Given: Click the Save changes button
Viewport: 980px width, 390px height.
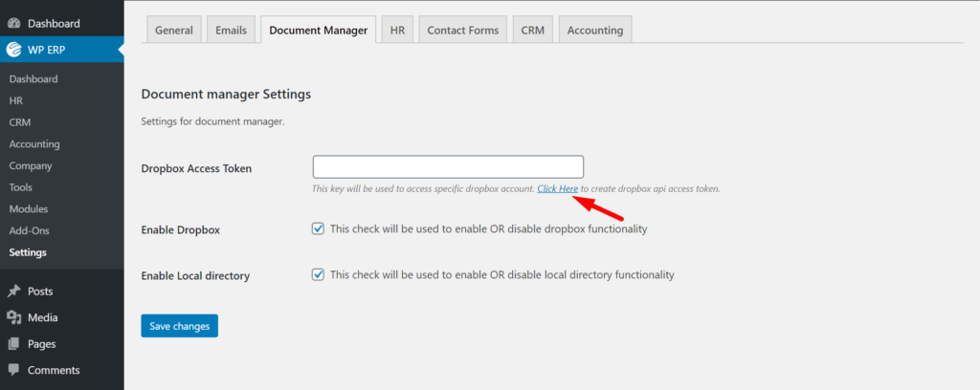Looking at the screenshot, I should pyautogui.click(x=179, y=326).
